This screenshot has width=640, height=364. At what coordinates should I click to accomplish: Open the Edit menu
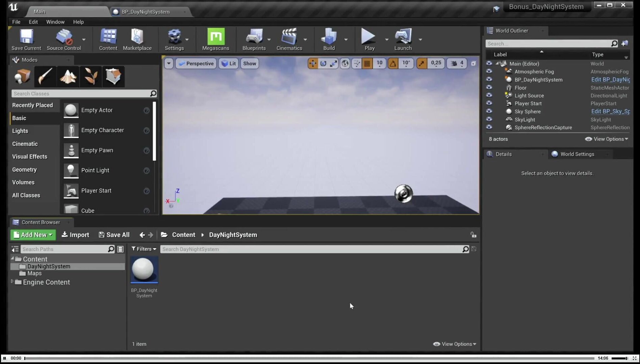pos(33,22)
